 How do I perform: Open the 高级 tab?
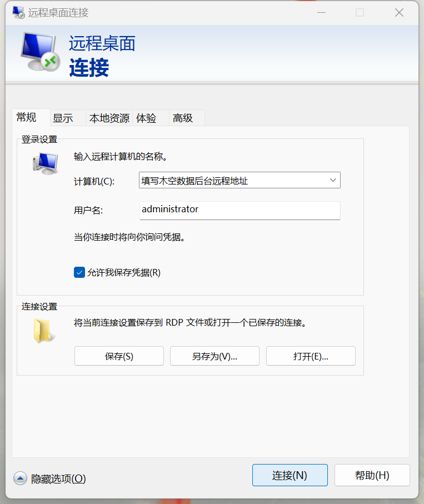pyautogui.click(x=187, y=118)
